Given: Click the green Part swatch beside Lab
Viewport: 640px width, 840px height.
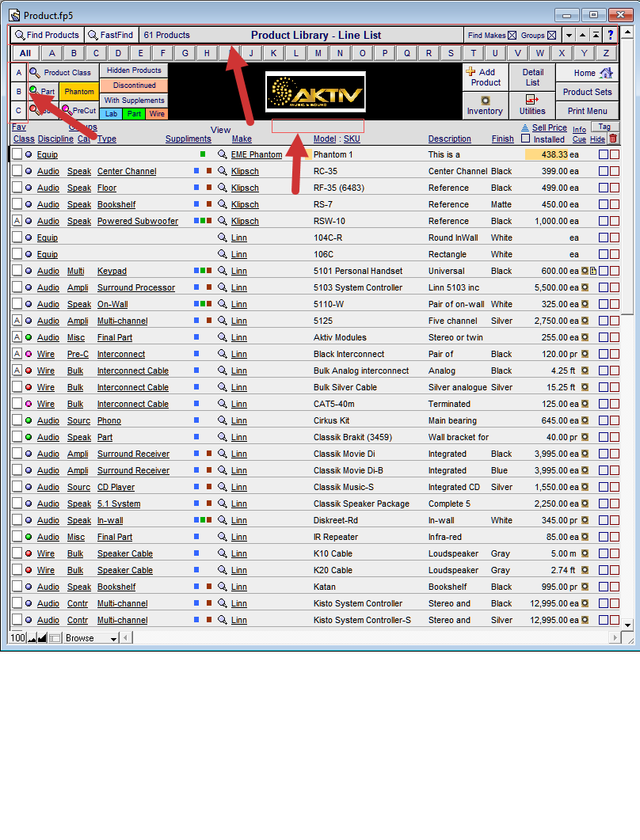Looking at the screenshot, I should tap(134, 113).
